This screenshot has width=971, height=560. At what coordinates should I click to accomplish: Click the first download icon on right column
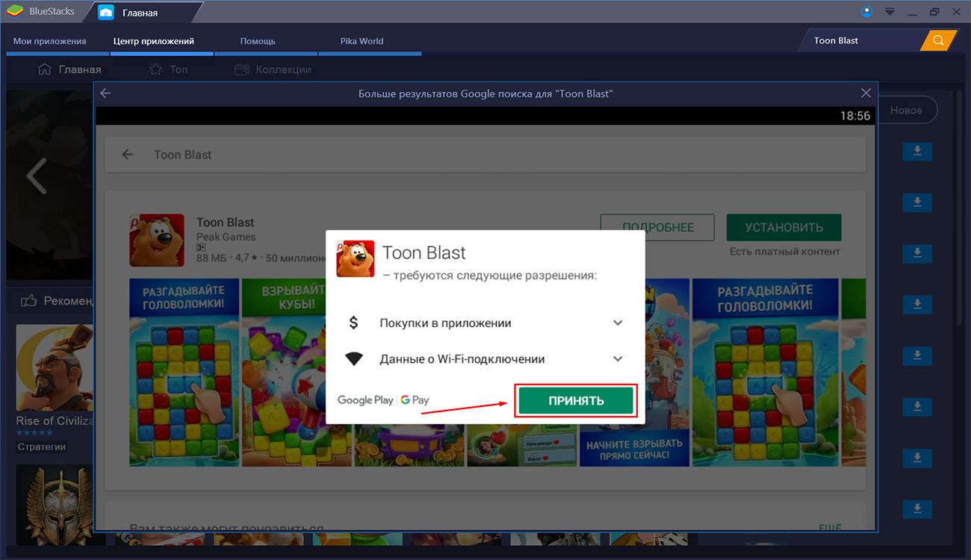917,152
